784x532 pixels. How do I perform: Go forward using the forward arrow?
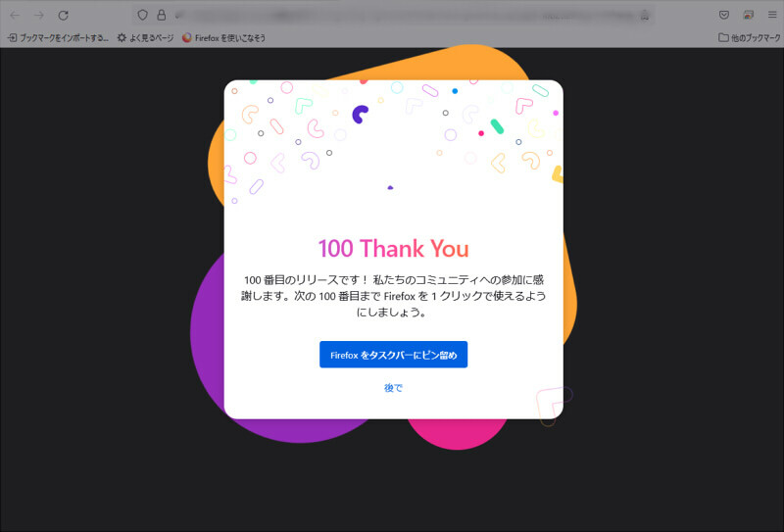tap(39, 15)
